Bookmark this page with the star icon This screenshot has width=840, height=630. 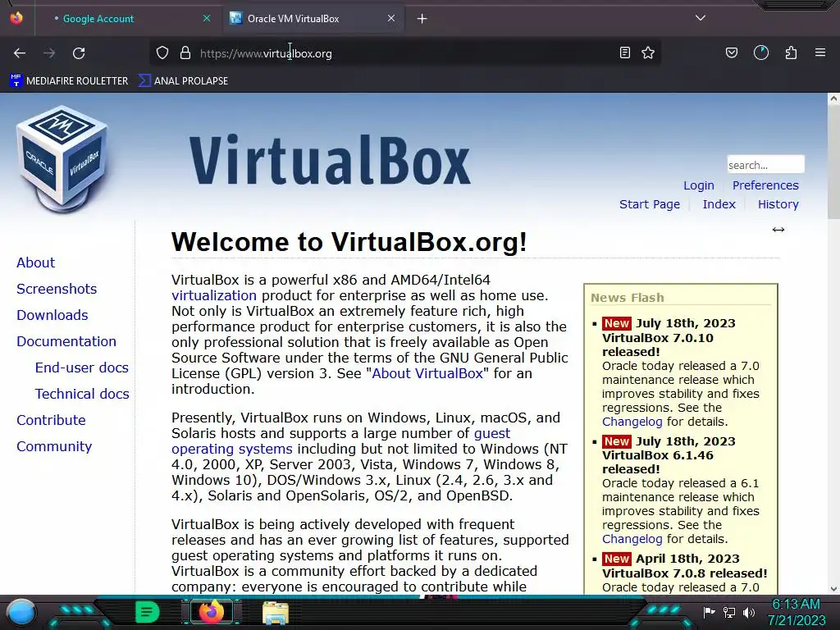tap(648, 52)
